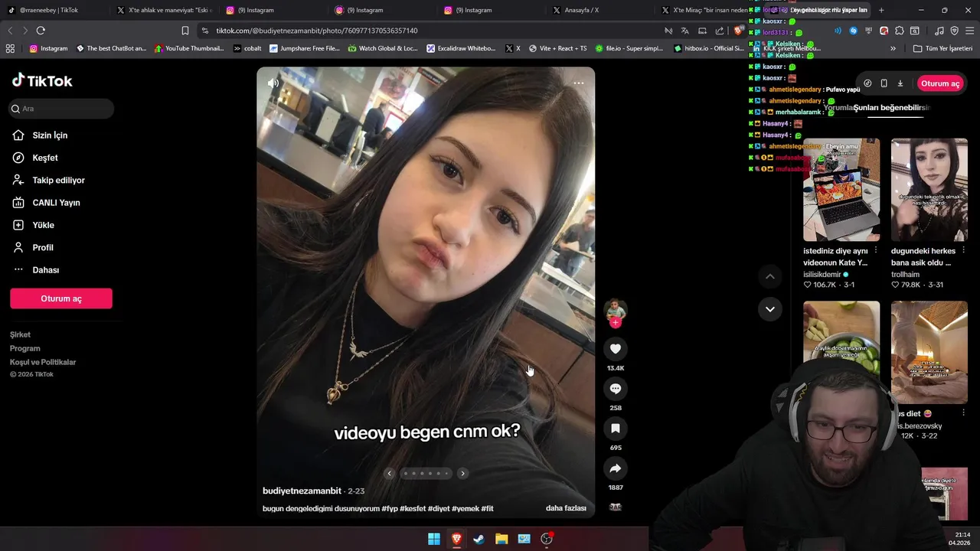Follow creator via red plus avatar
This screenshot has height=551, width=980.
[615, 322]
